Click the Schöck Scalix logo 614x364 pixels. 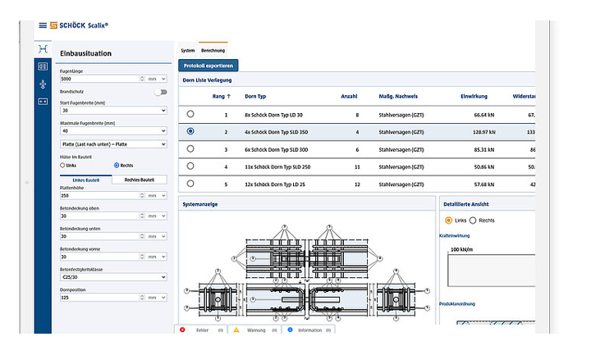[x=80, y=26]
